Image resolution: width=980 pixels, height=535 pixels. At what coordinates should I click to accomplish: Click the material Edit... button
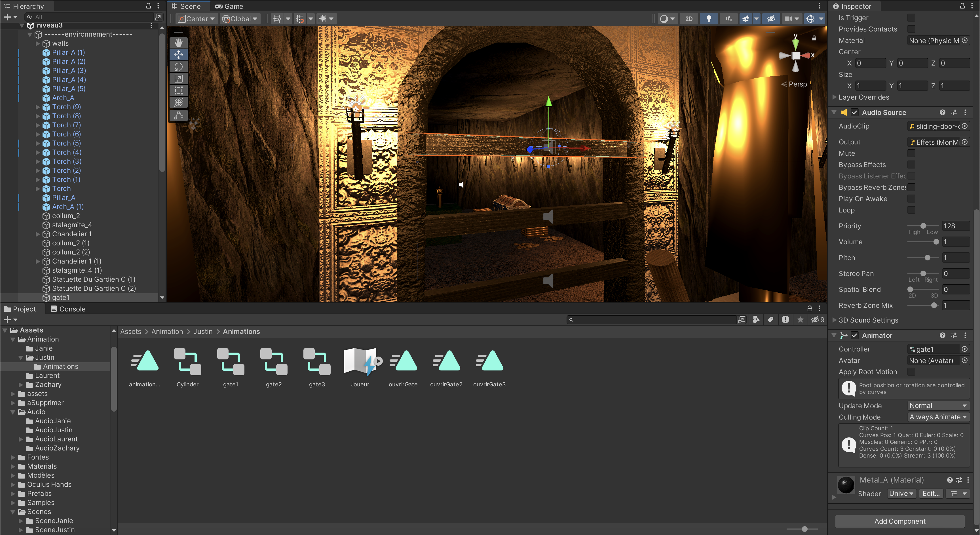pos(931,494)
